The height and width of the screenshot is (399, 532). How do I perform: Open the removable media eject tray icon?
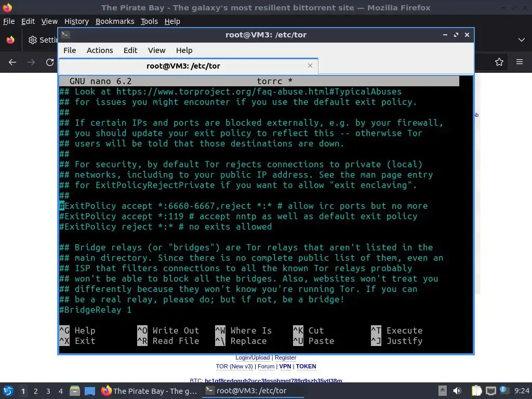443,391
